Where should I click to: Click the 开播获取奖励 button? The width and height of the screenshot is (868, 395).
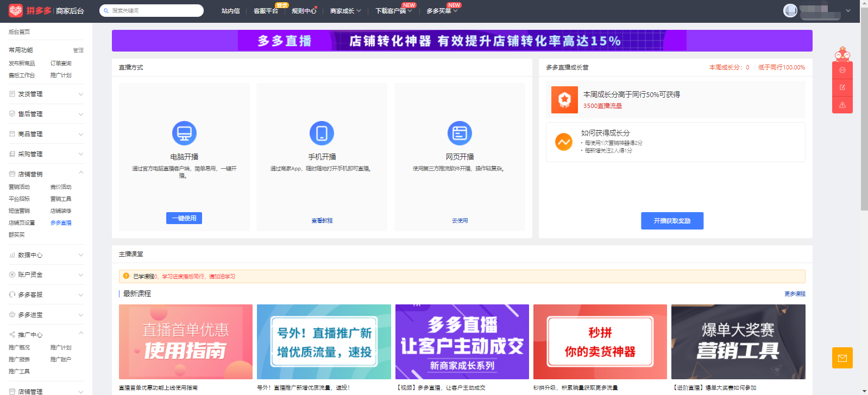(x=672, y=221)
